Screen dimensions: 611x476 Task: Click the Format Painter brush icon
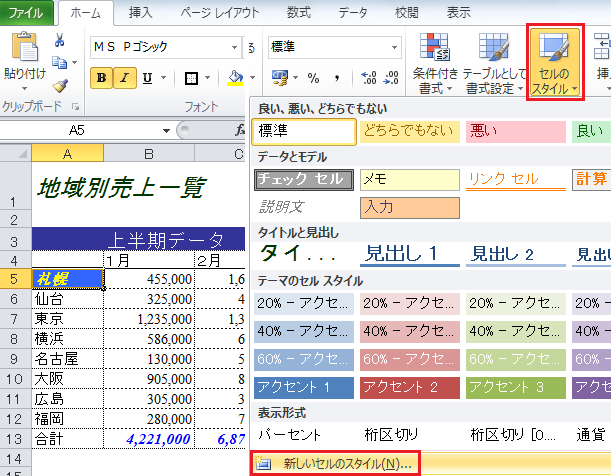[60, 86]
